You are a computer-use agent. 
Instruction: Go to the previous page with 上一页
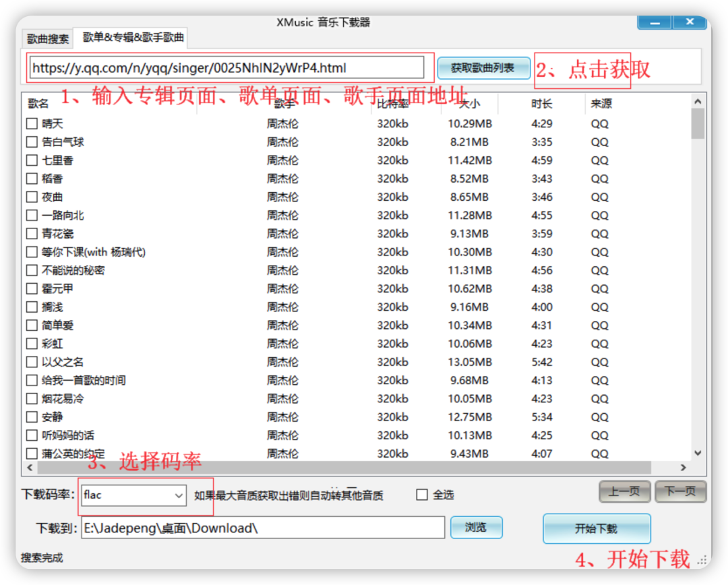click(x=624, y=492)
